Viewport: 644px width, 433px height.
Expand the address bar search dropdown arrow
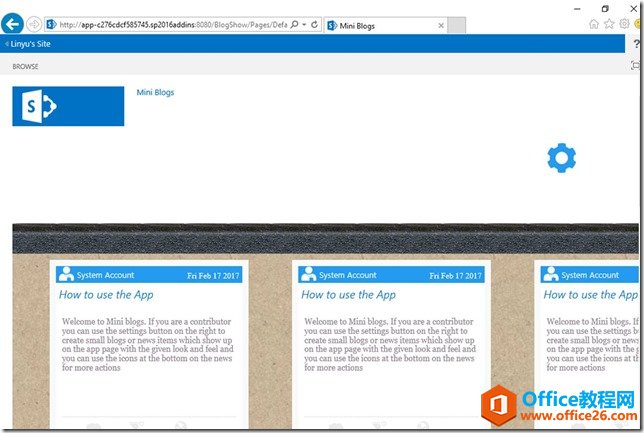click(x=303, y=24)
